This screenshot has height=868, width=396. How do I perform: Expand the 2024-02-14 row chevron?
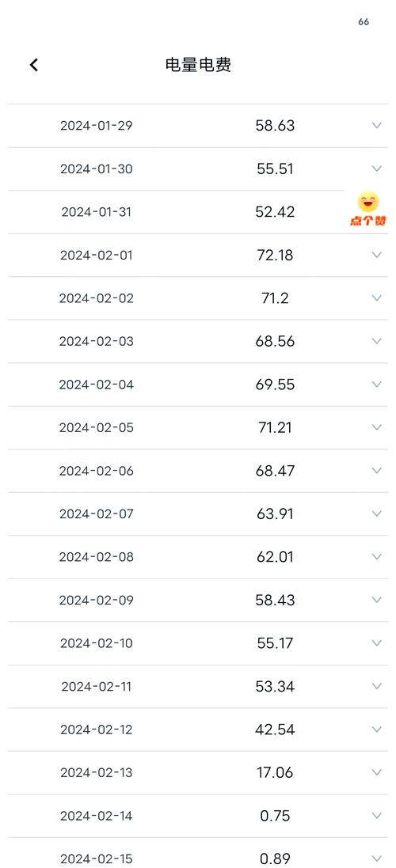[377, 816]
